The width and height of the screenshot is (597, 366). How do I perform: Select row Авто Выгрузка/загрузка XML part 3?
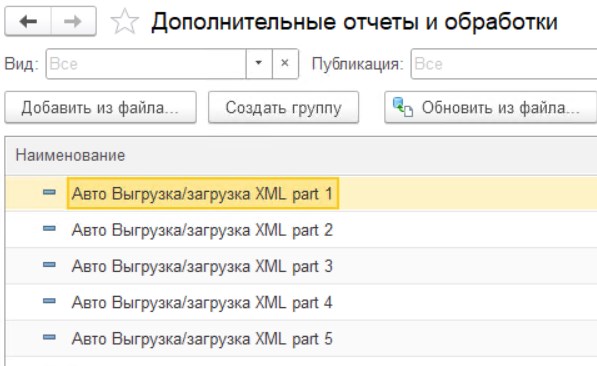[x=301, y=266]
